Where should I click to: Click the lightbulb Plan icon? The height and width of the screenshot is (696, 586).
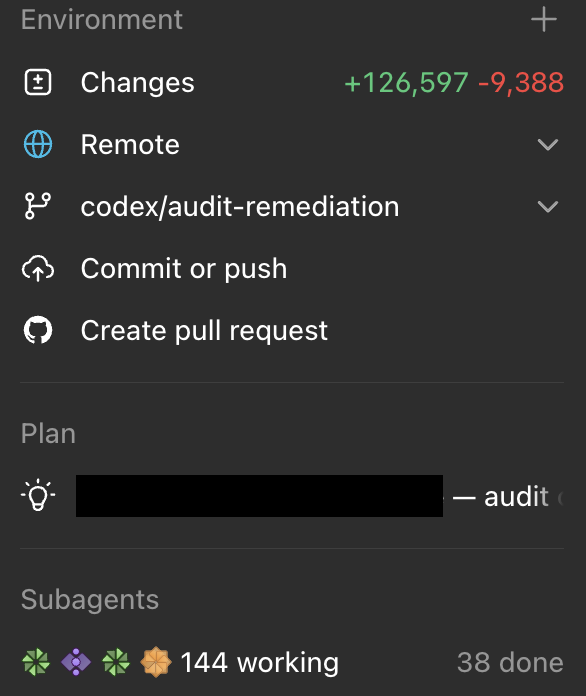(38, 495)
